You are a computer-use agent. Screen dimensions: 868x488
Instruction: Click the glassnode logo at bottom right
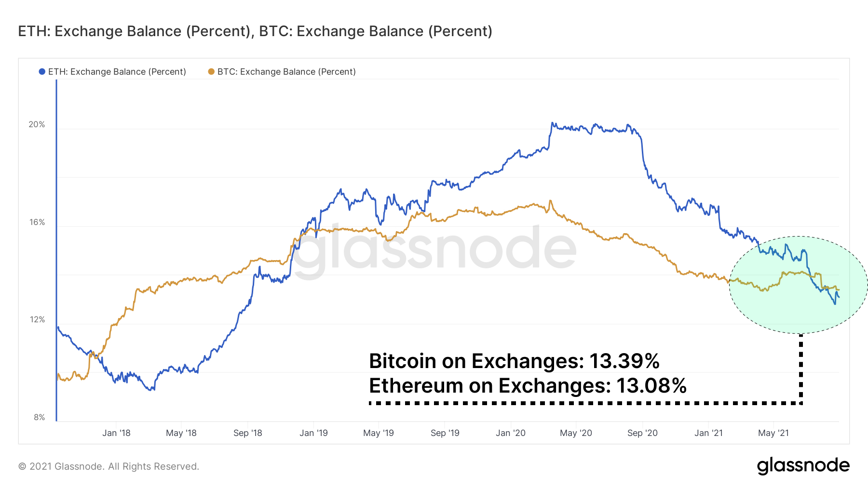[803, 465]
